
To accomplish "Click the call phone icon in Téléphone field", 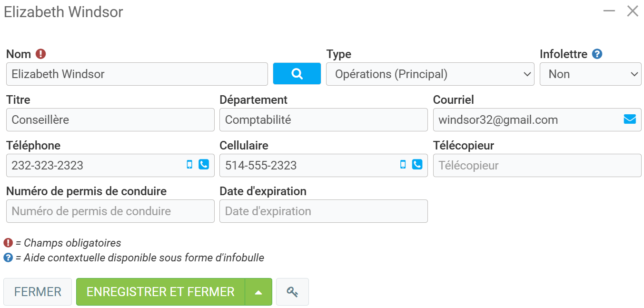I will (204, 165).
